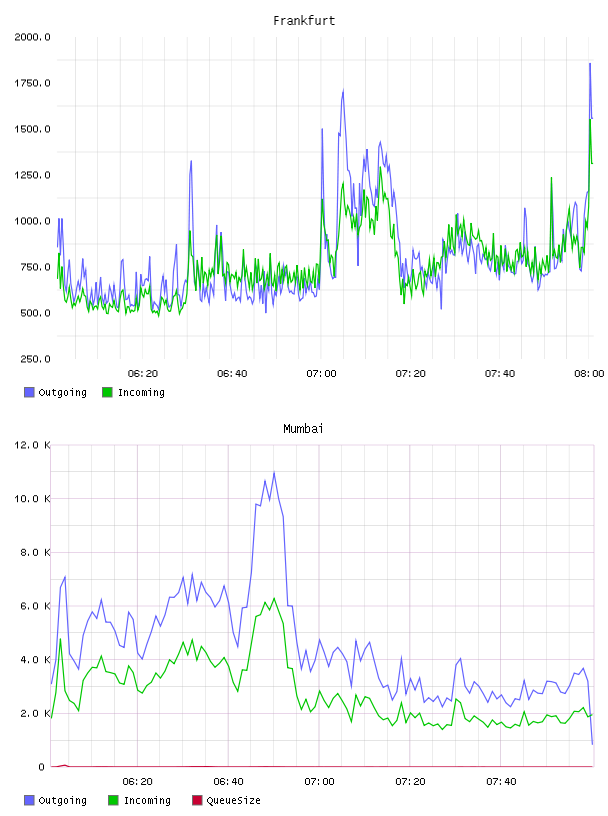Click 07:20 time label on Frankfurt axis
The image size is (608, 816).
click(x=410, y=374)
